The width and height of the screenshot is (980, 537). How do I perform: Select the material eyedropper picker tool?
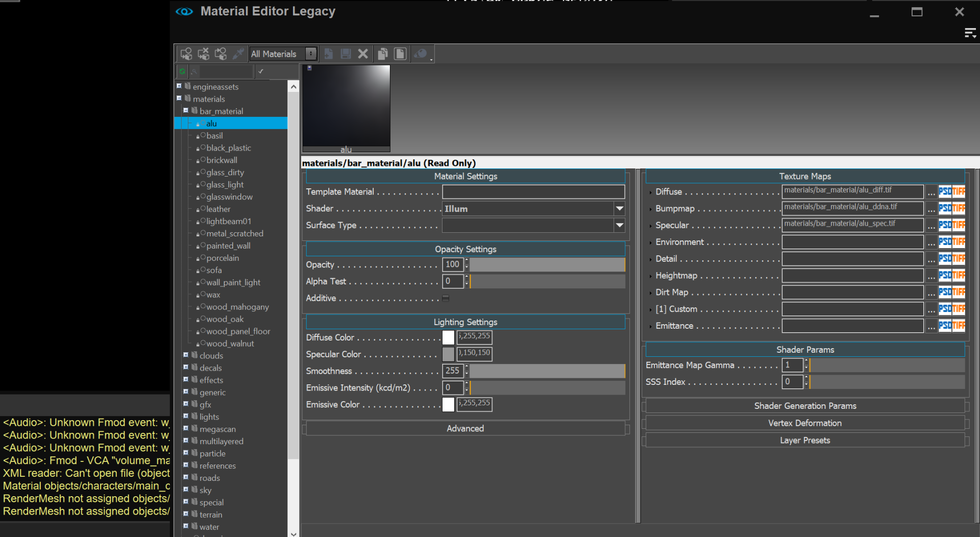tap(238, 54)
